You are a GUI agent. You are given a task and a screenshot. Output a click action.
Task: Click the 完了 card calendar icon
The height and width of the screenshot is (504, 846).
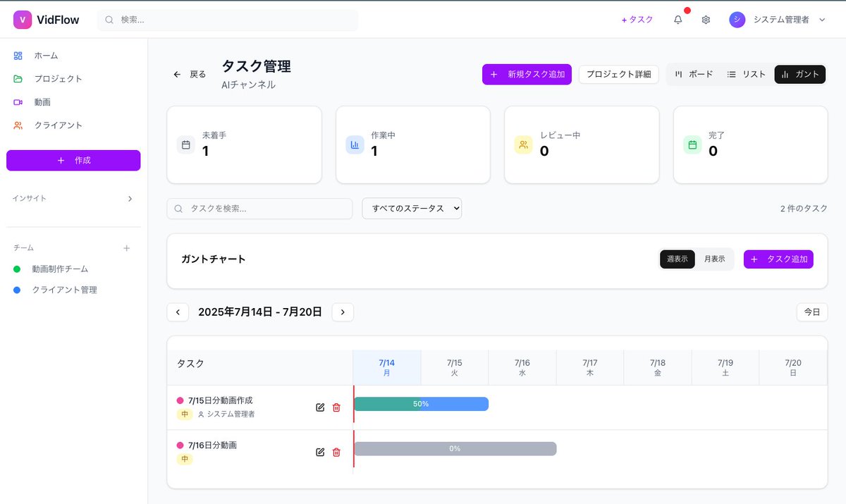692,145
